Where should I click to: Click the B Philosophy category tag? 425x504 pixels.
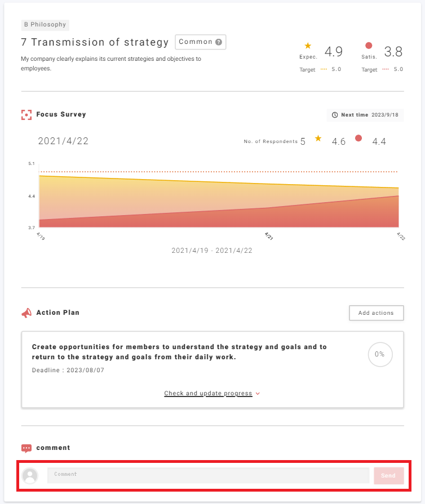45,25
